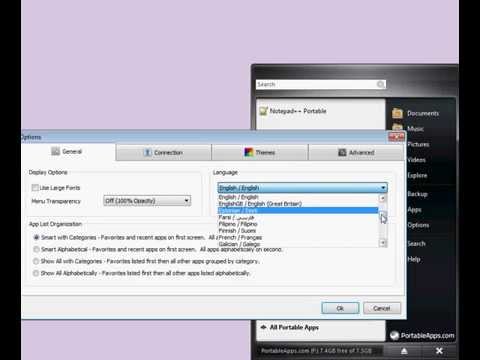The width and height of the screenshot is (480, 360).
Task: Show All Portable Apps
Action: (289, 327)
